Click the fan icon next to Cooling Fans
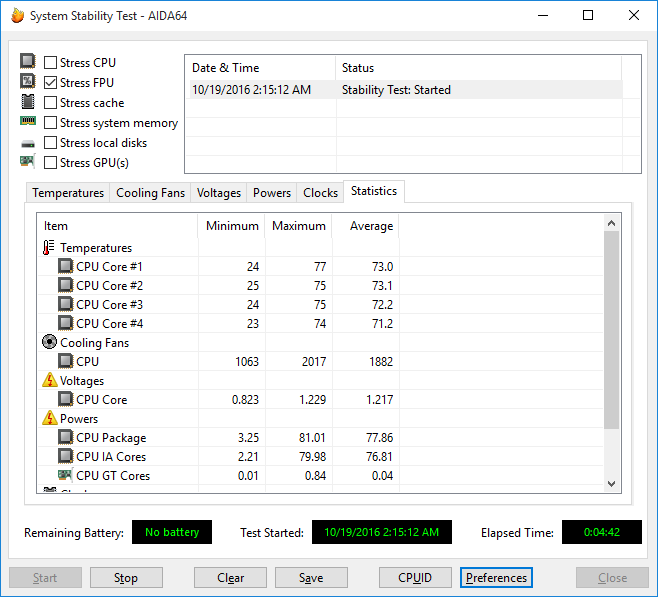The height and width of the screenshot is (597, 658). [x=49, y=342]
